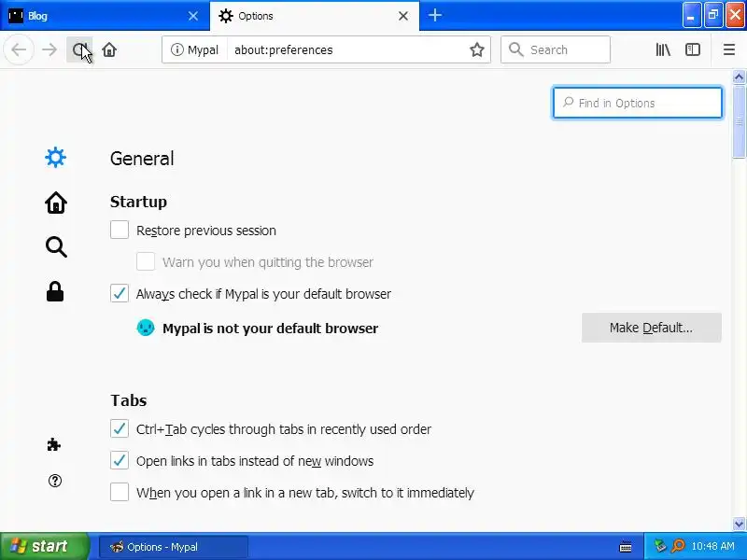
Task: Click Options - Mypal taskbar button
Action: click(174, 547)
